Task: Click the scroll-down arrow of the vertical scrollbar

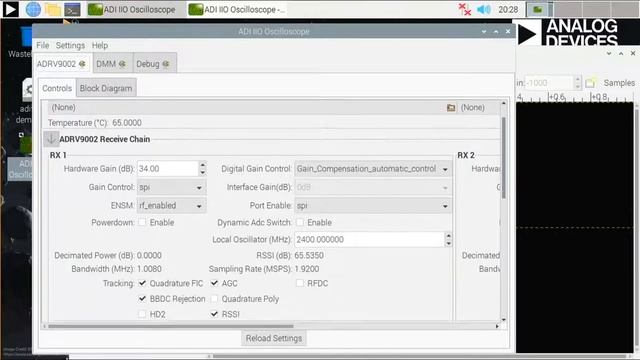Action: coord(504,320)
